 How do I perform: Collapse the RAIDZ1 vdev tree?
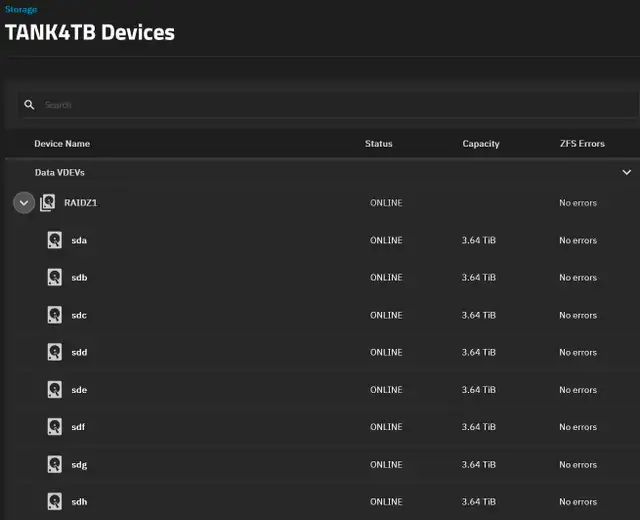click(x=24, y=203)
